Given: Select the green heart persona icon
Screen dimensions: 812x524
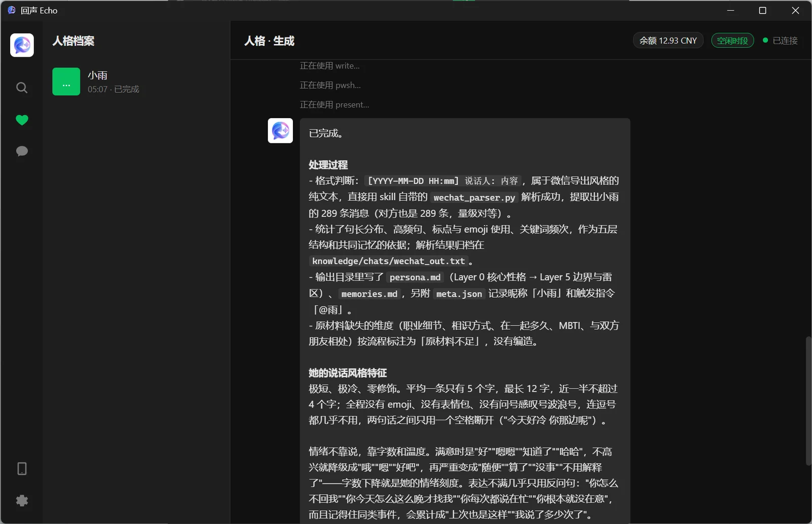Looking at the screenshot, I should pos(22,120).
